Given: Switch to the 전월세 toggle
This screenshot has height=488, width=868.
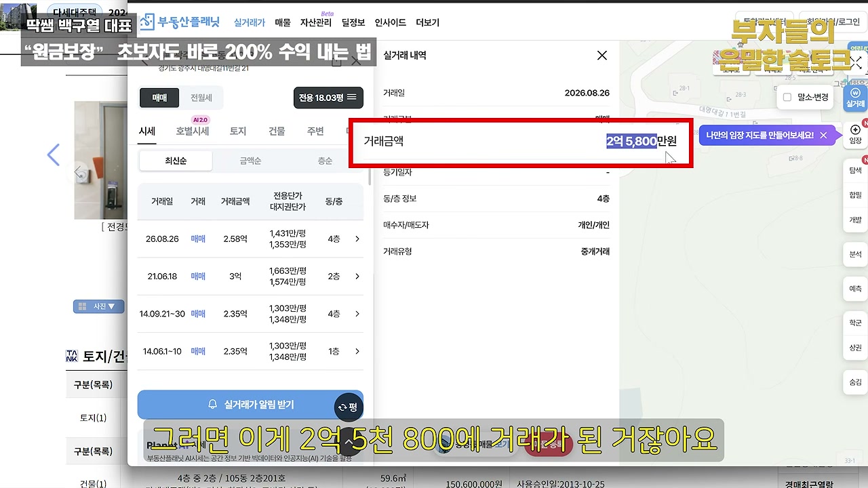Looking at the screenshot, I should (201, 98).
